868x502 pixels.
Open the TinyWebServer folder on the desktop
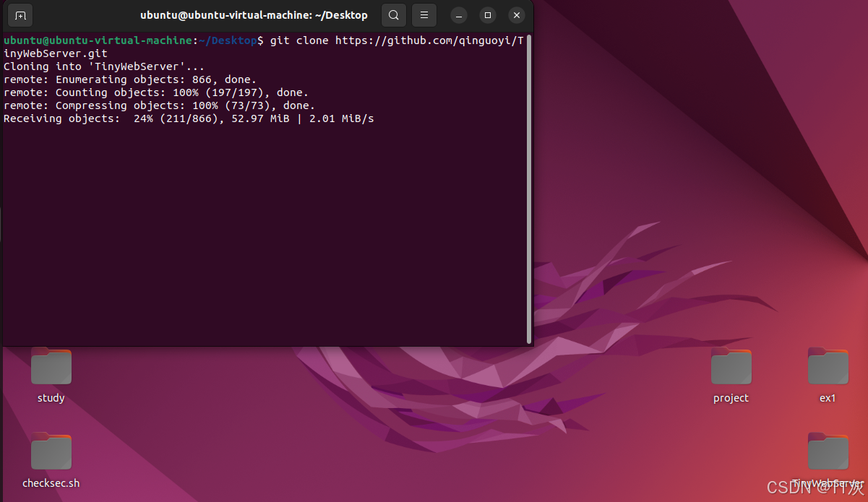point(828,451)
